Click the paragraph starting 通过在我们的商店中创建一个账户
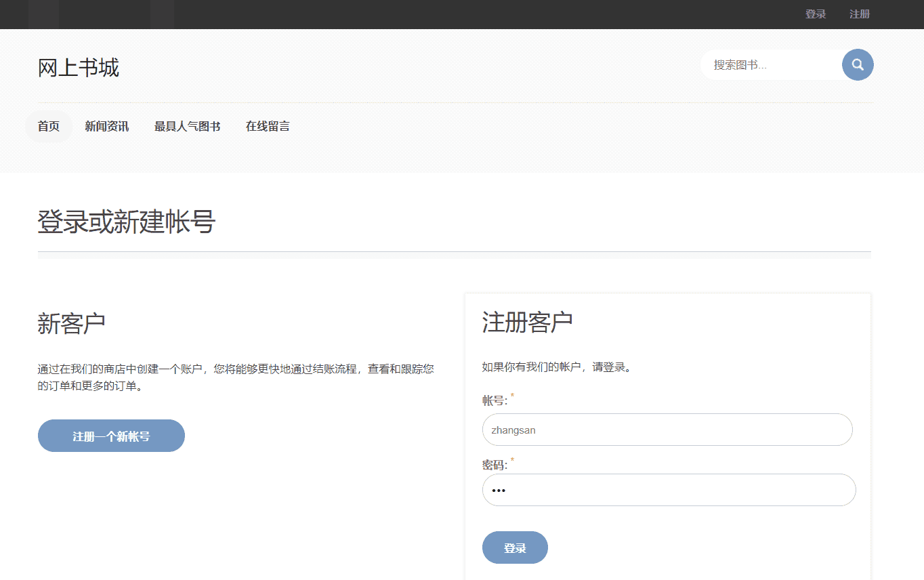Screen dimensions: 924x580 pyautogui.click(x=236, y=377)
